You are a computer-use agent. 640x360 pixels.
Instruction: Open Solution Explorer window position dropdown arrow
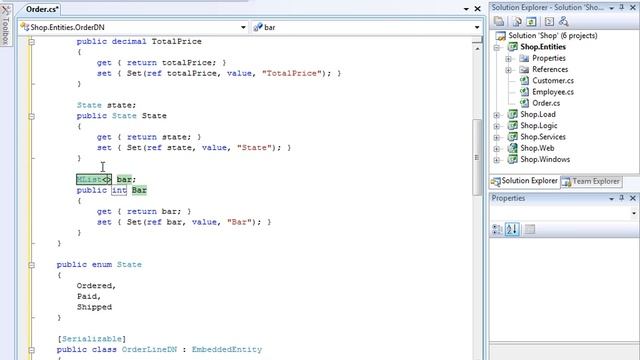611,8
